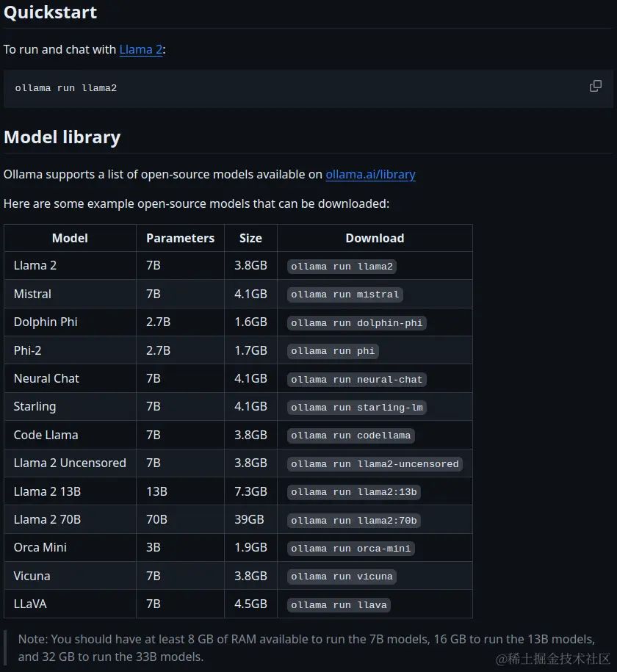Image resolution: width=617 pixels, height=672 pixels.
Task: Click the 'ollama run llama2' text in code block
Action: coord(66,88)
